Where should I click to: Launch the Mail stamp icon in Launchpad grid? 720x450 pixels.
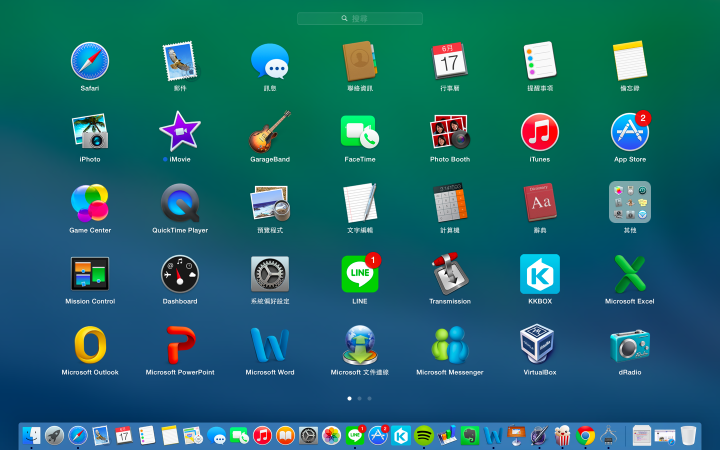point(180,61)
